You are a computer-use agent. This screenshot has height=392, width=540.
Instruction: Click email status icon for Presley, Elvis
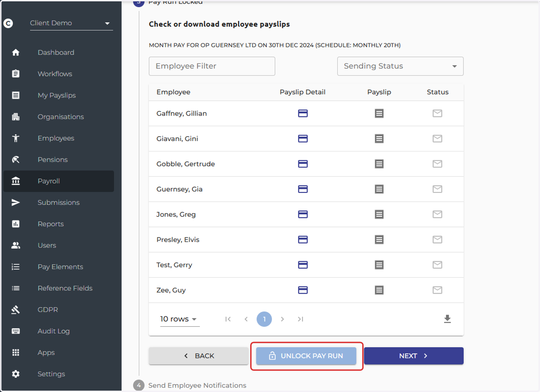[437, 240]
